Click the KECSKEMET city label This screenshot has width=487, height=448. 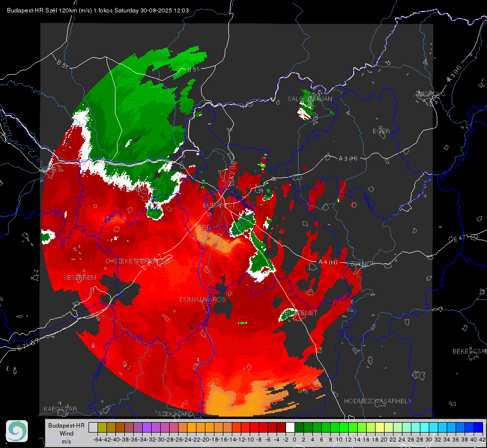click(x=299, y=313)
